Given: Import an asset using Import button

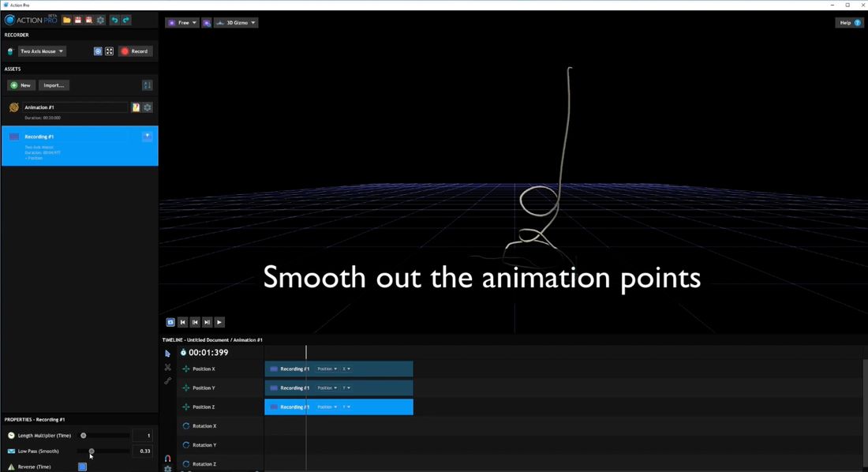Looking at the screenshot, I should (x=54, y=85).
